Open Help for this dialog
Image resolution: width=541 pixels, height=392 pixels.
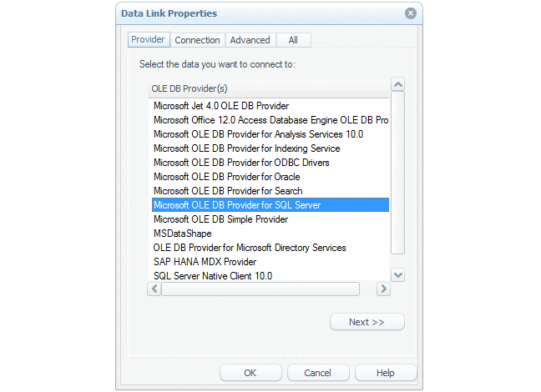pyautogui.click(x=386, y=373)
